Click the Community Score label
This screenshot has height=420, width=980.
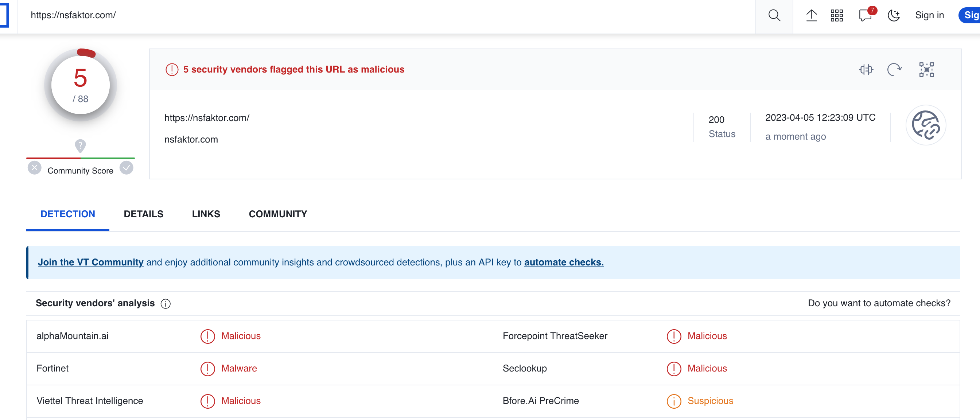pos(80,171)
